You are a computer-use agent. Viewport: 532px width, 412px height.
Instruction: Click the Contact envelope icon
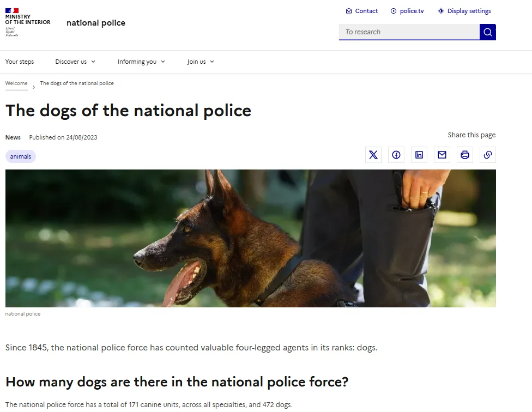[349, 11]
